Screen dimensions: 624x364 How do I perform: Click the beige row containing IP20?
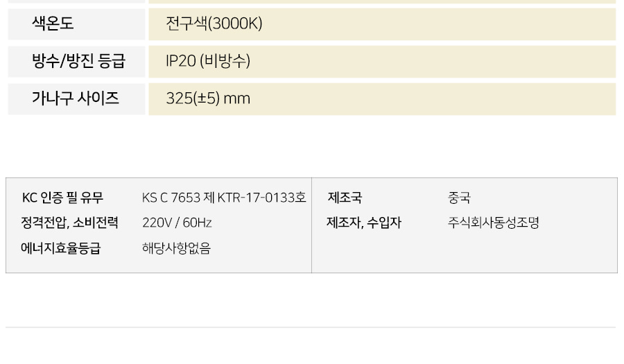(x=382, y=61)
